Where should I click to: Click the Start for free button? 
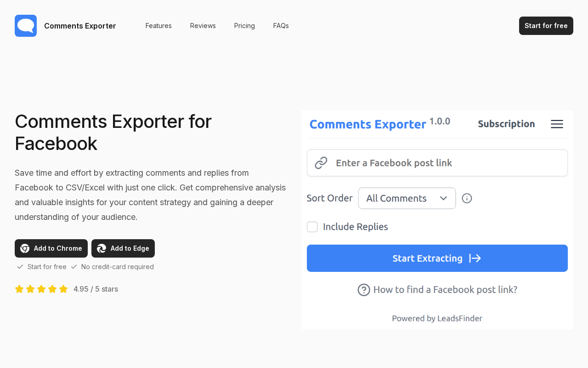point(546,26)
